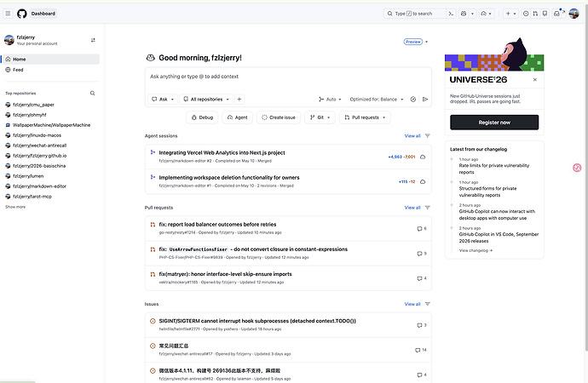Click the cloud icon on Vercel Analytics session
The image size is (588, 383).
coord(423,157)
